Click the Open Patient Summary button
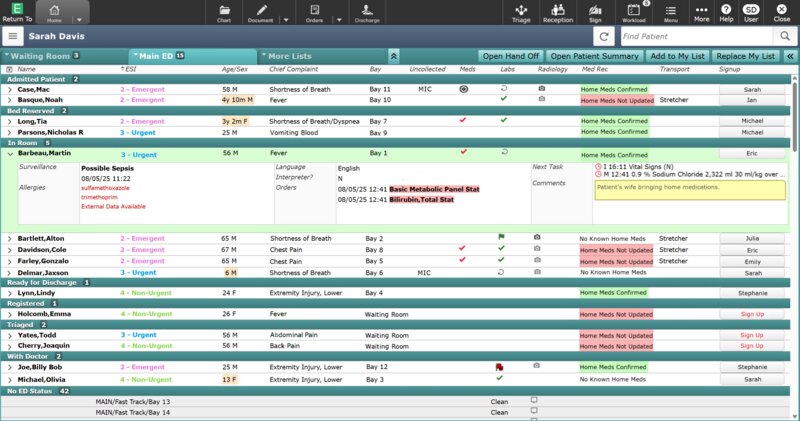The image size is (800, 421). 595,56
